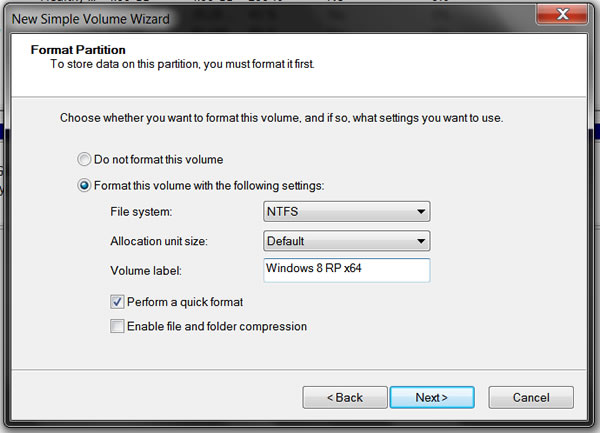Click the Volume label text field

[346, 270]
